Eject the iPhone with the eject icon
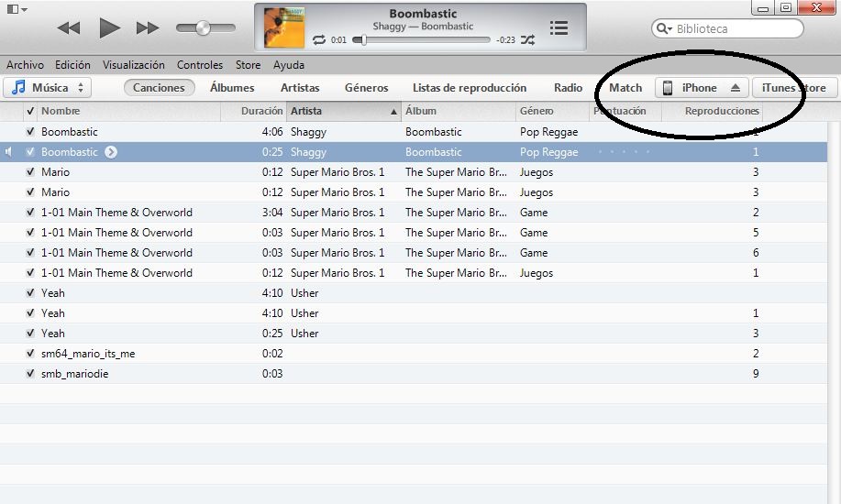841x504 pixels. coord(736,87)
